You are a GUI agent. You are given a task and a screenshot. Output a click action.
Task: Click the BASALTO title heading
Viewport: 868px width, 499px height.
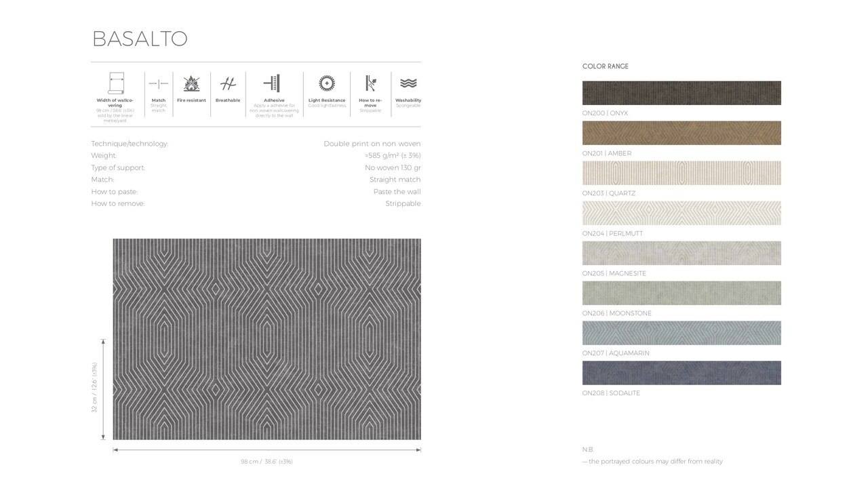point(140,39)
